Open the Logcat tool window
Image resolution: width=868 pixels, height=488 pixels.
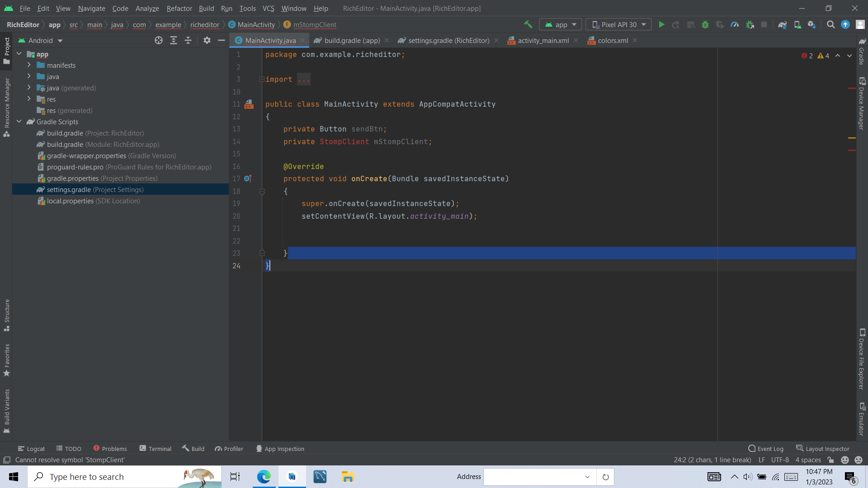31,448
